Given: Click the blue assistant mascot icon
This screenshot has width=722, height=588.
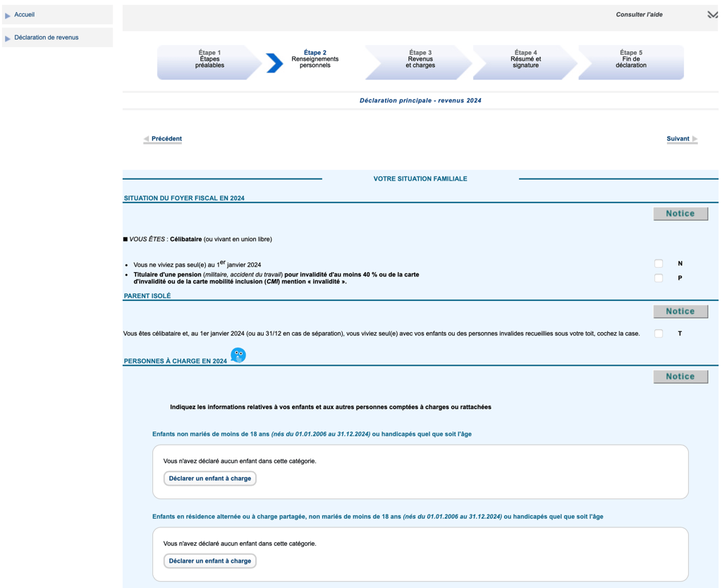Looking at the screenshot, I should [x=238, y=355].
